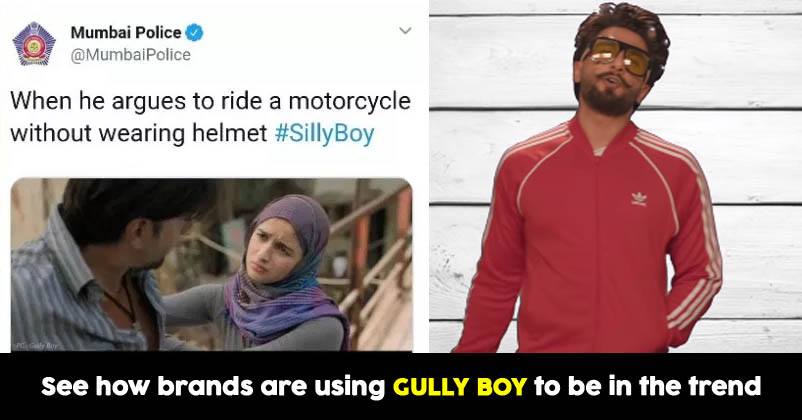The width and height of the screenshot is (802, 420).
Task: Open the #SillyBoy hashtag
Action: pos(324,134)
